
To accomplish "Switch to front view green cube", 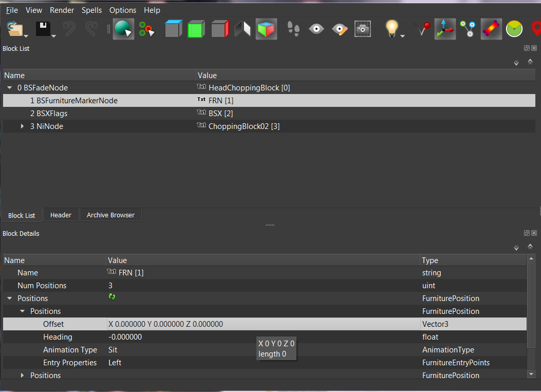I will (x=196, y=29).
